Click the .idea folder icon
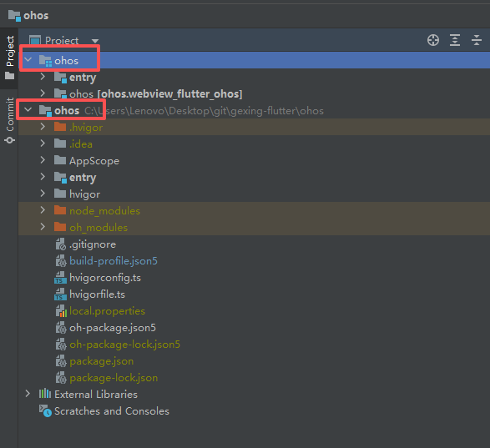Viewport: 490px width, 448px height. pyautogui.click(x=60, y=143)
